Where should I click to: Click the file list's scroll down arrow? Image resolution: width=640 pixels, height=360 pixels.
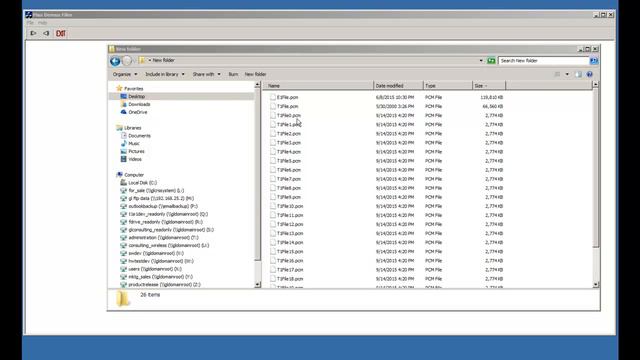[x=596, y=284]
